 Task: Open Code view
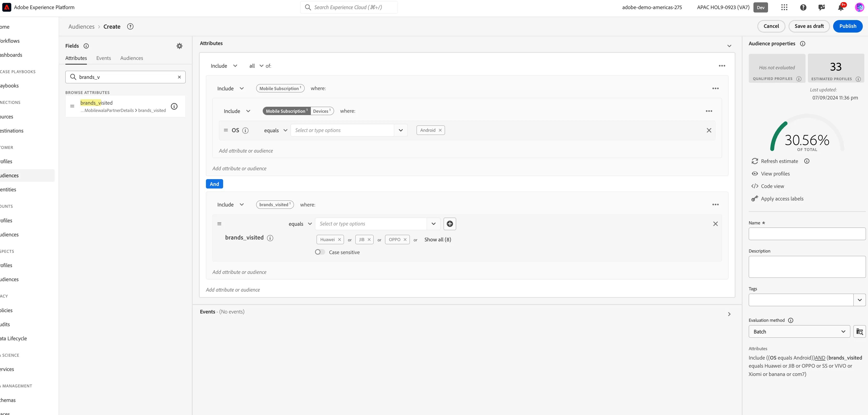(768, 186)
